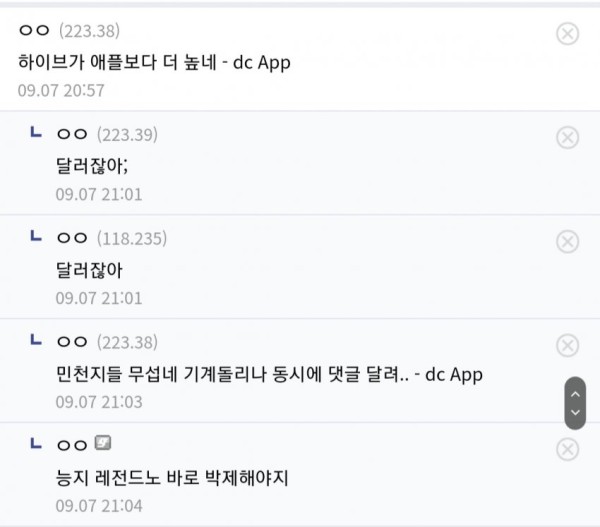The image size is (600, 527).
Task: Delete the 달러잖아; reply from 223.39
Action: [567, 137]
